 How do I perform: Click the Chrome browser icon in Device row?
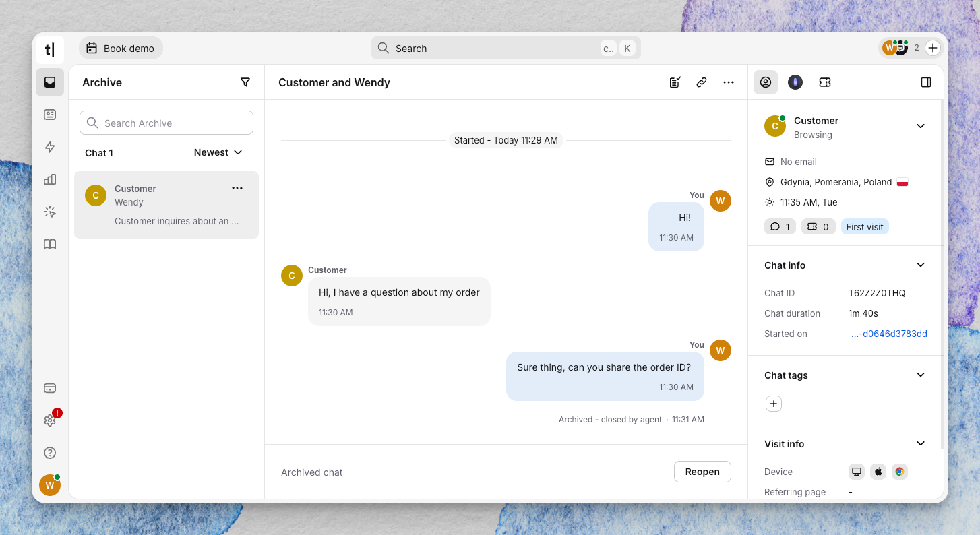[x=900, y=472]
